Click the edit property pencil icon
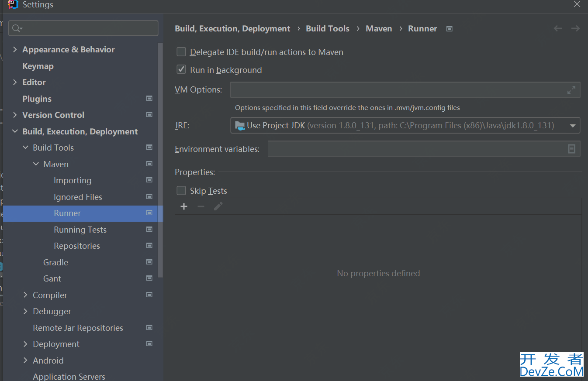The height and width of the screenshot is (381, 588). point(218,206)
